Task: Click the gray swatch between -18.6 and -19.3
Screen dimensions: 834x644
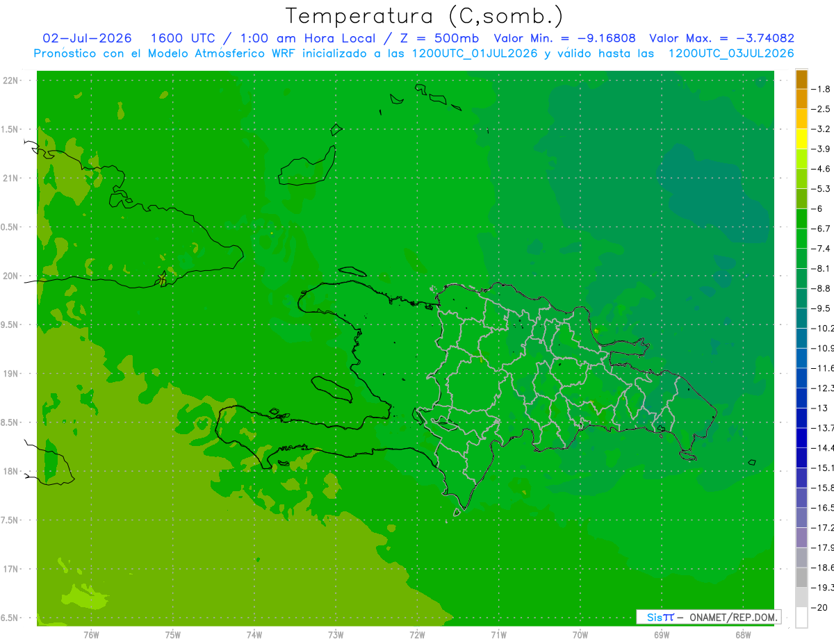Action: pos(801,577)
